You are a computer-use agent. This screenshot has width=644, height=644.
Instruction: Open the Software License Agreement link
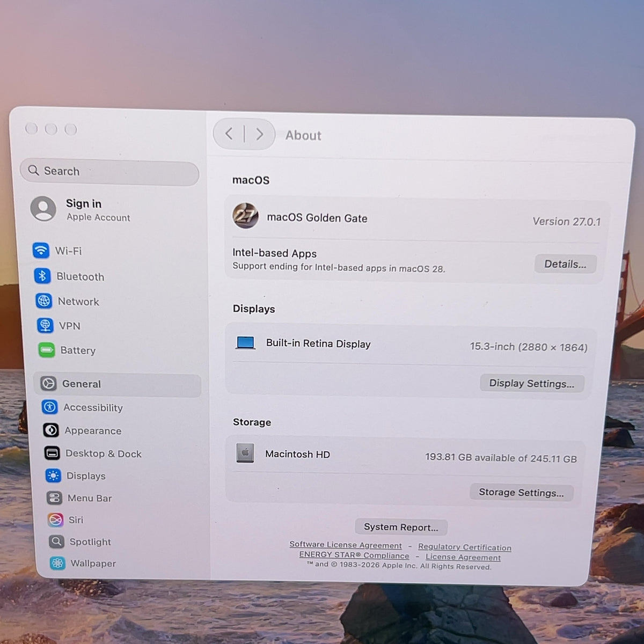pos(346,545)
